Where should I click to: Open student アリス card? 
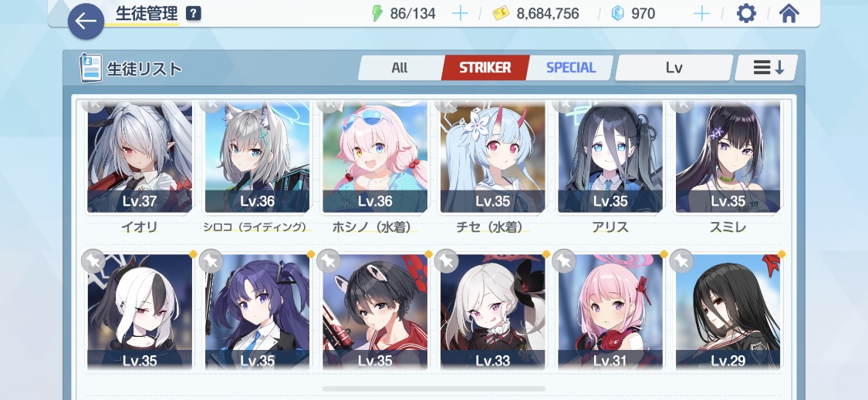610,165
